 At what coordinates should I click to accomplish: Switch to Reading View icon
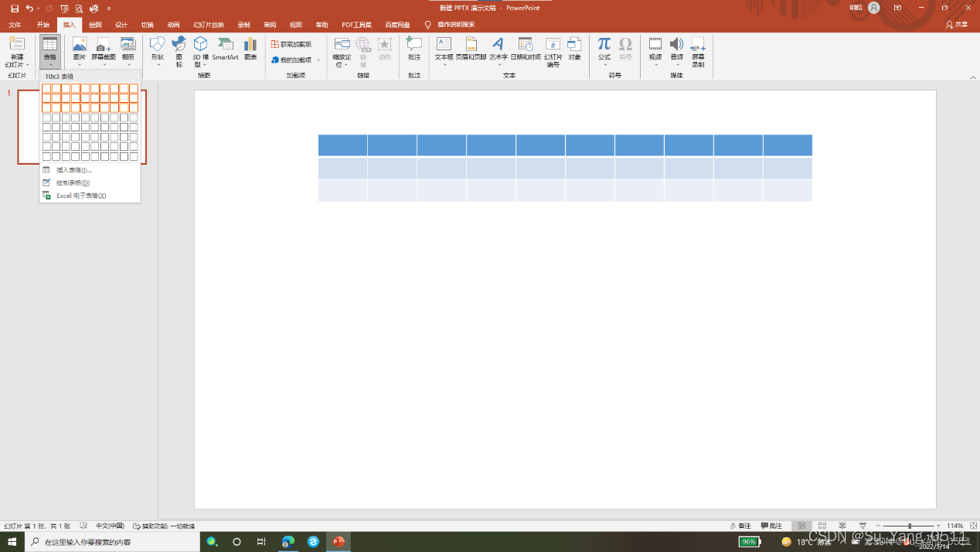(842, 526)
